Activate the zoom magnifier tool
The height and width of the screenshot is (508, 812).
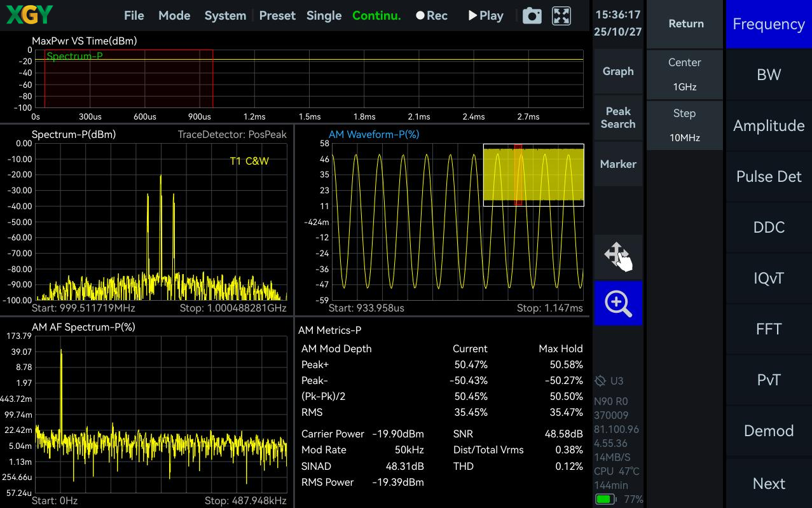(x=618, y=303)
